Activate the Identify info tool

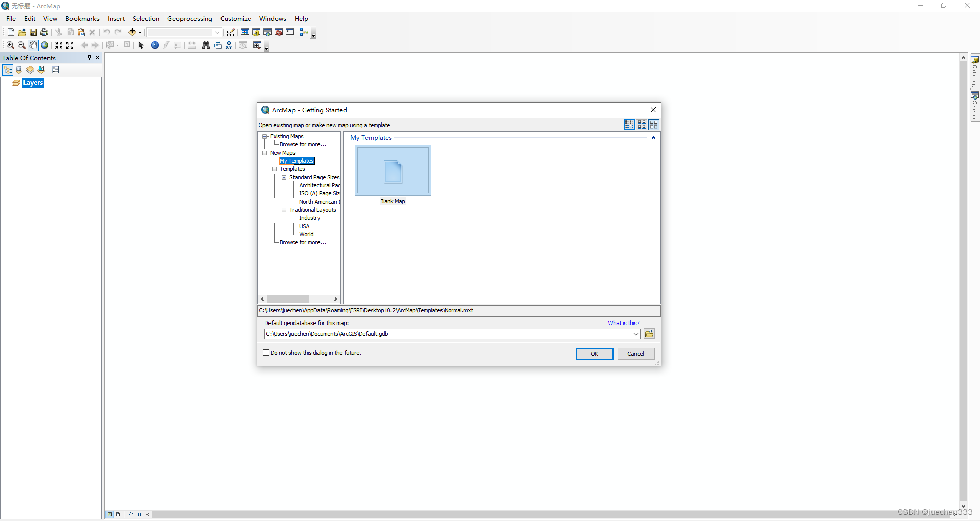[x=155, y=45]
